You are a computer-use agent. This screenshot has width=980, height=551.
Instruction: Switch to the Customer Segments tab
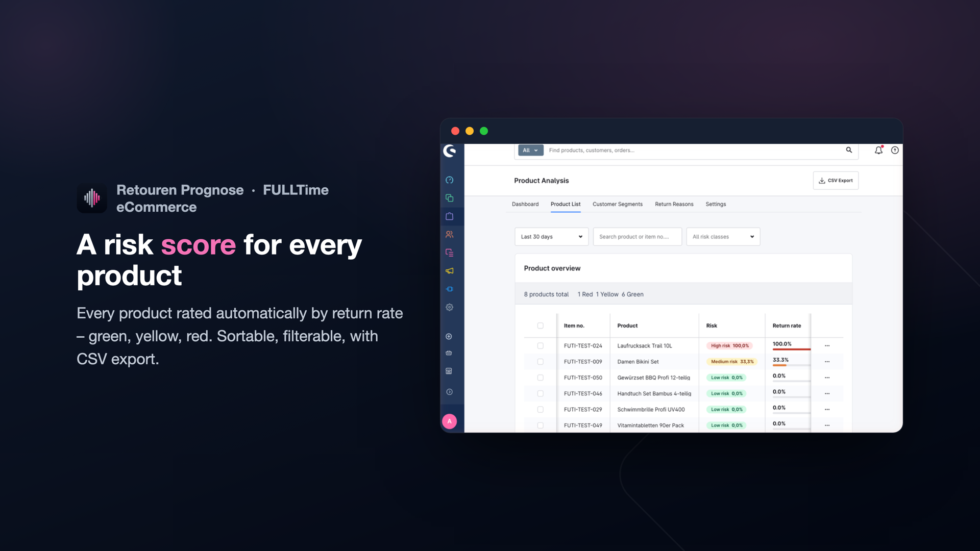(x=617, y=204)
